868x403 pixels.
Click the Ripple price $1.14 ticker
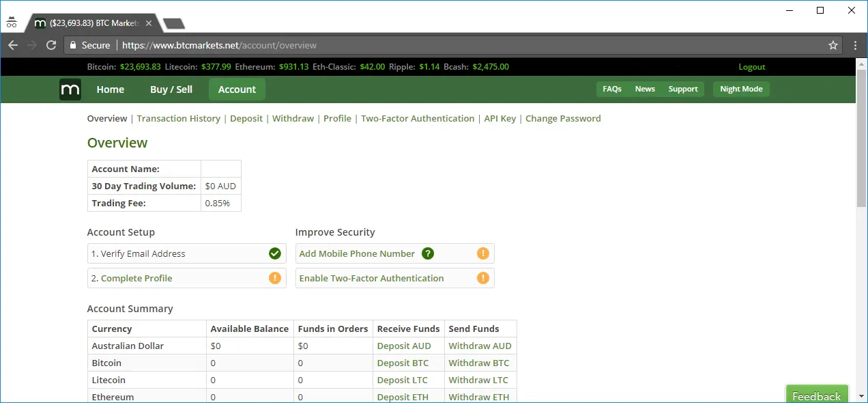coord(429,67)
